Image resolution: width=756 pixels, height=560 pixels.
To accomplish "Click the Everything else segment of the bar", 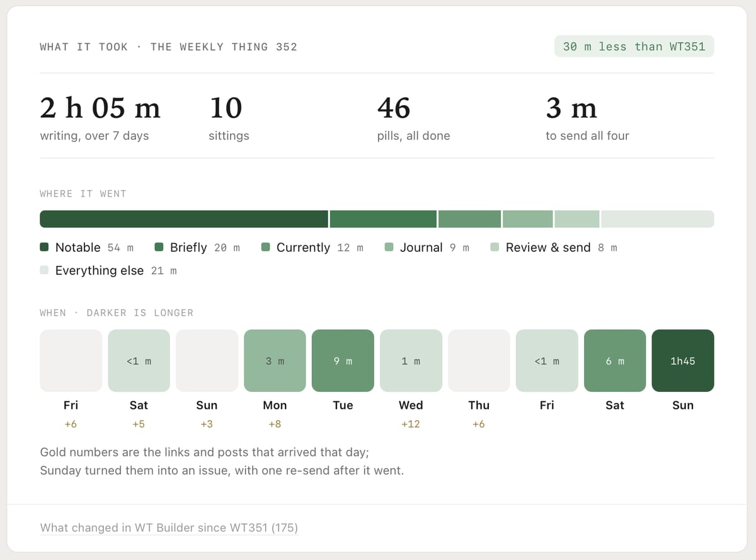I will click(658, 219).
